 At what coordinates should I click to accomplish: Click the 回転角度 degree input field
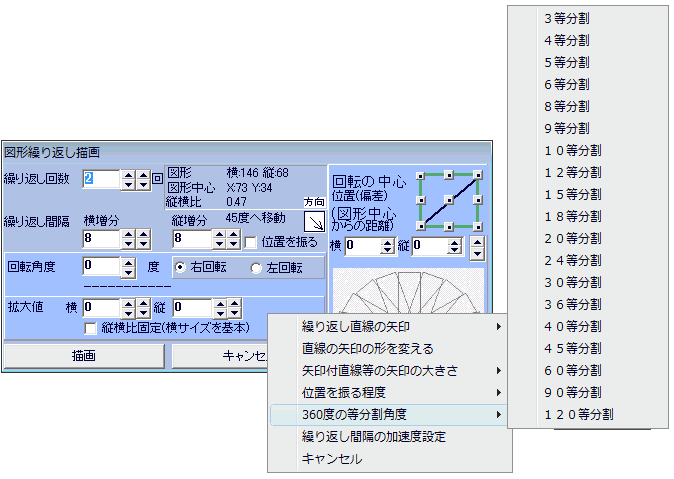[101, 267]
